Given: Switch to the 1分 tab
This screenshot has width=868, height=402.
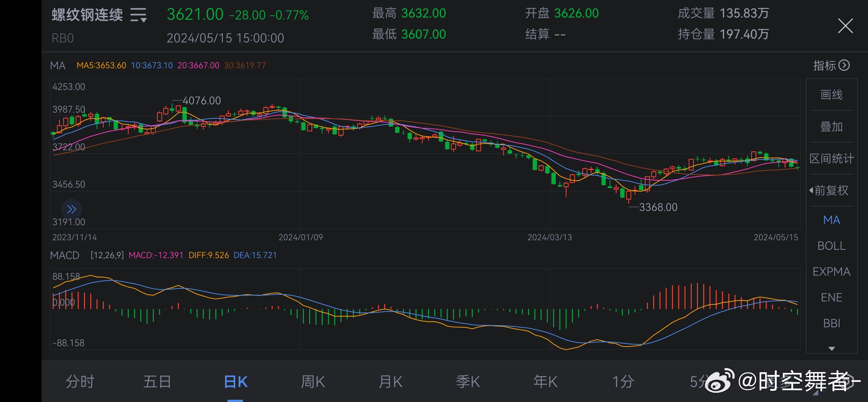Looking at the screenshot, I should (623, 382).
